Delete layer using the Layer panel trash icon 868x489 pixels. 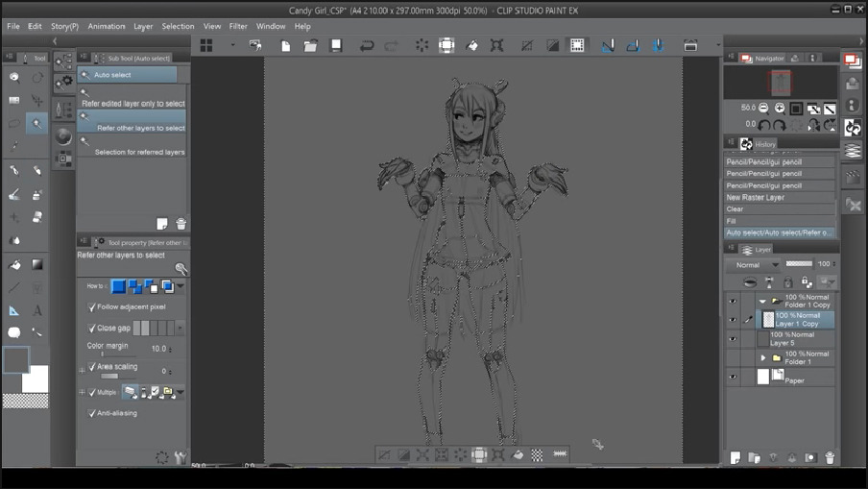click(830, 458)
